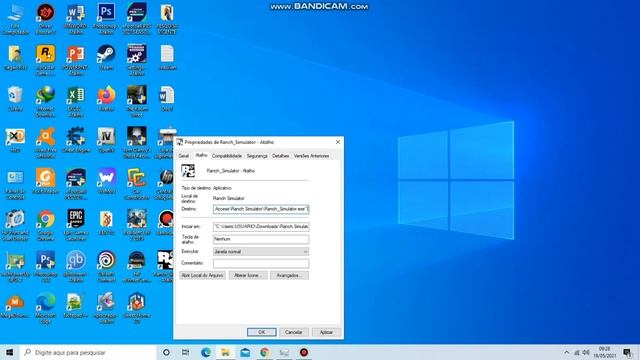This screenshot has height=360, width=640.
Task: Launch the Rockstar Games Launcher shortcut
Action: (46, 60)
